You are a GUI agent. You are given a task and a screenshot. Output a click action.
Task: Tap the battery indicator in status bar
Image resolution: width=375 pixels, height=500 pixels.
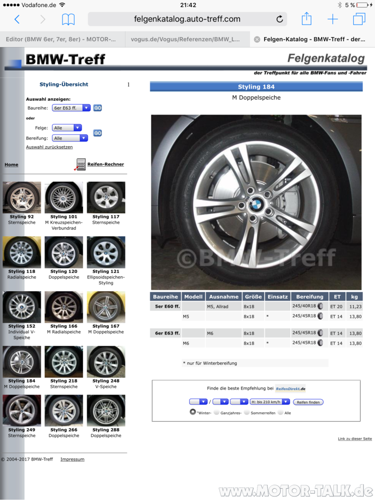click(x=363, y=5)
